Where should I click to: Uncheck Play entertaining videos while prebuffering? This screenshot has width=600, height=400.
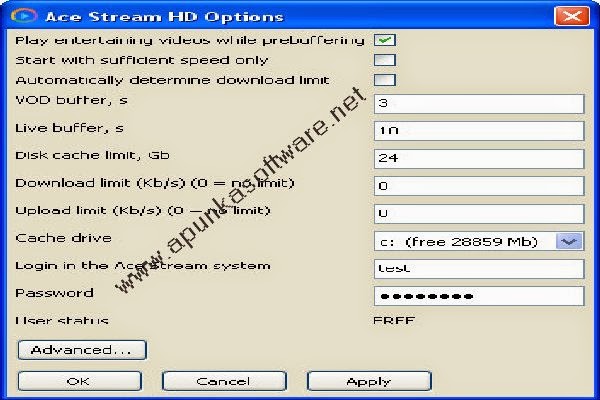(x=385, y=40)
